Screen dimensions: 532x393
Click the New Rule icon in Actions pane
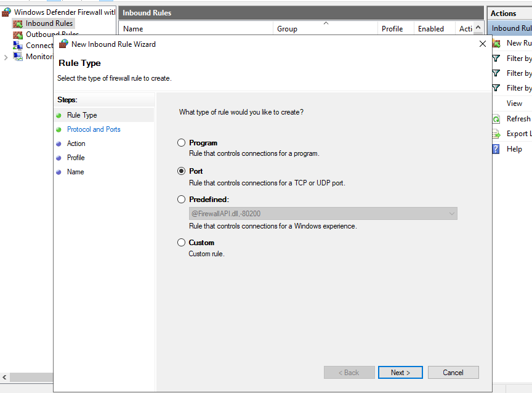(495, 43)
